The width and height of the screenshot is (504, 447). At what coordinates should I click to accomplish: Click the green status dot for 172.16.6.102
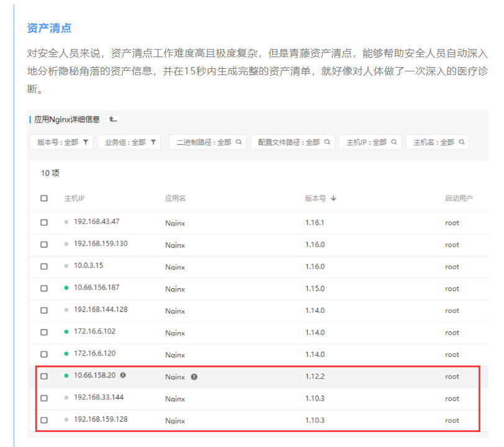[x=66, y=332]
